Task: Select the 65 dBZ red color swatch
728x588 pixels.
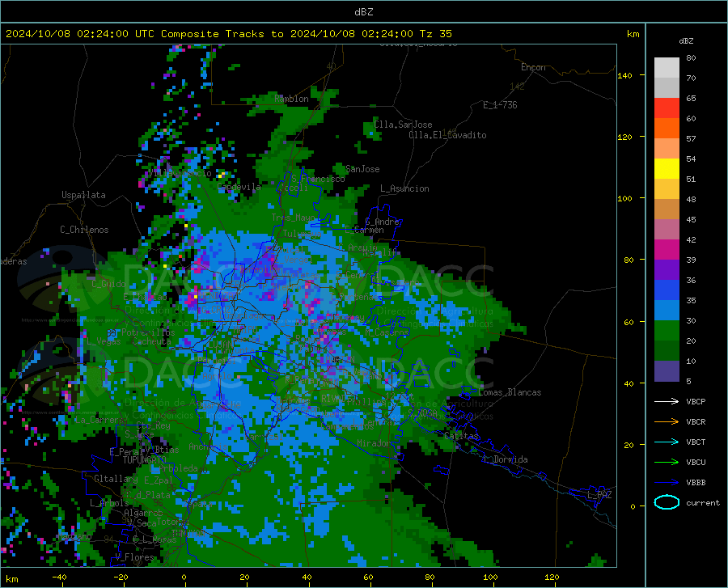Action: 667,108
